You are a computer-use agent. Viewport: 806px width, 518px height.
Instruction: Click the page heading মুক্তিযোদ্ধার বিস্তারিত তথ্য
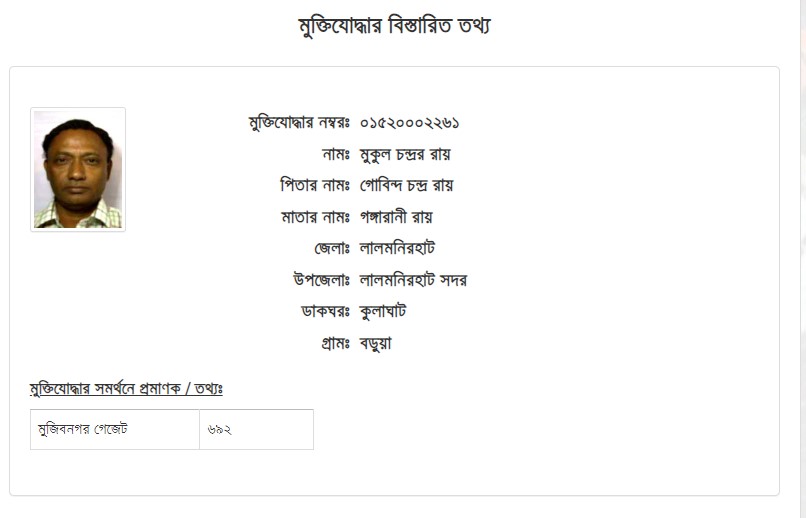point(394,26)
